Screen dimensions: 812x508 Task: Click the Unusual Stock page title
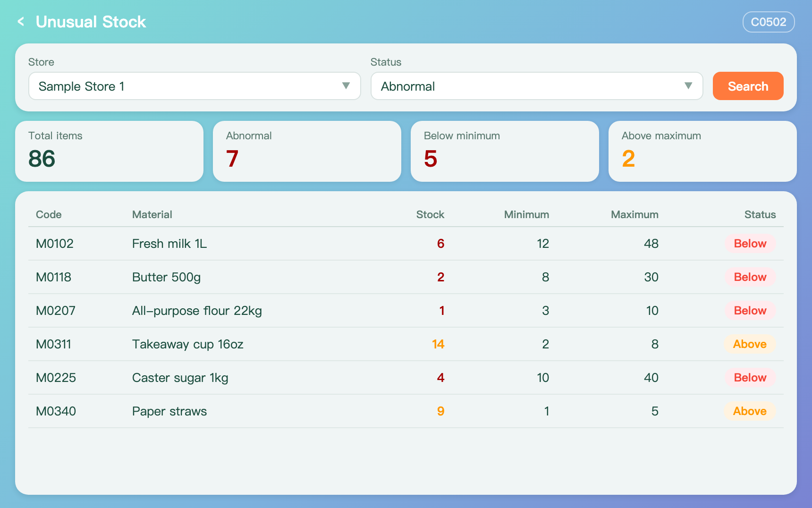point(91,22)
